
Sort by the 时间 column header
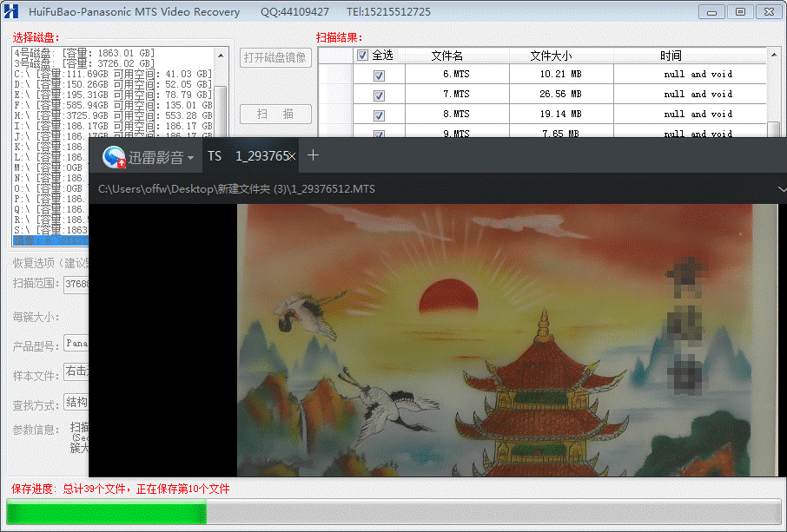coord(671,56)
